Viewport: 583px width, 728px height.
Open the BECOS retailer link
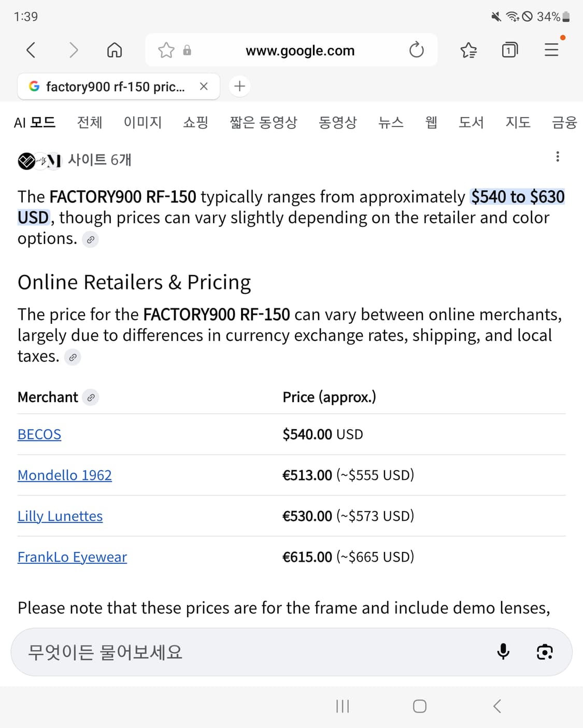coord(39,434)
